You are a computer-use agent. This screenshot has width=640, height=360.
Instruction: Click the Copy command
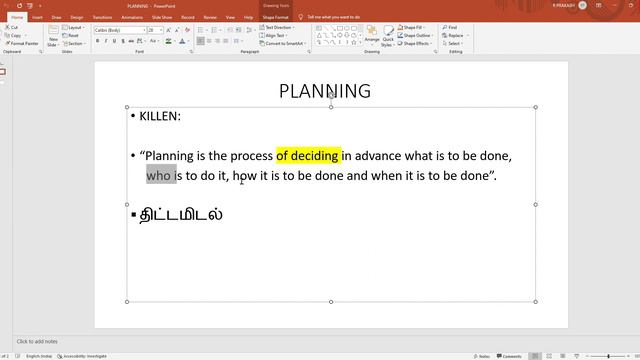[13, 36]
